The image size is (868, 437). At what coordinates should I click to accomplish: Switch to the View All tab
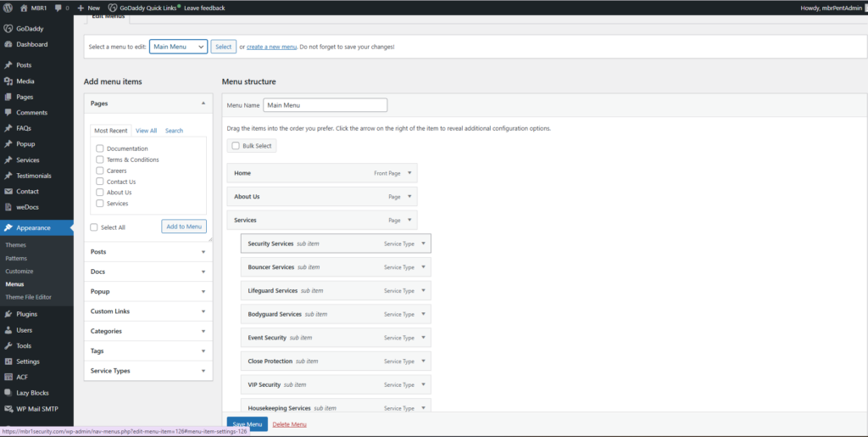point(147,131)
